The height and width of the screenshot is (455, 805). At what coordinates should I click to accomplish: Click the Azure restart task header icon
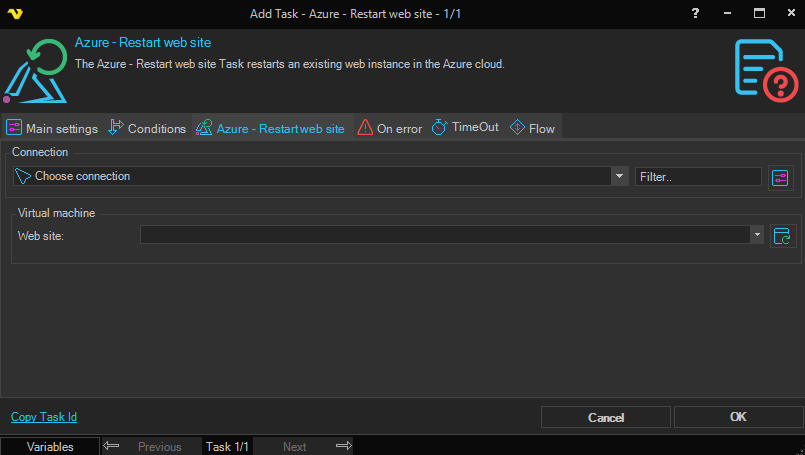(x=35, y=69)
